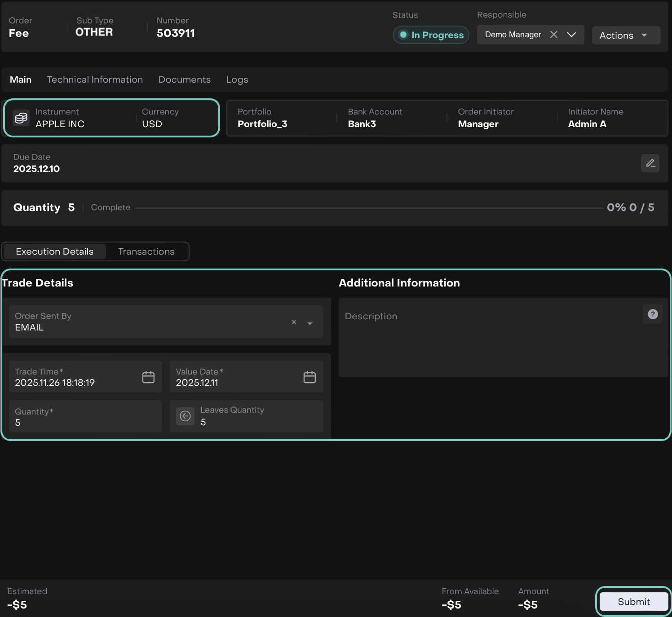The width and height of the screenshot is (672, 617).
Task: Expand the Order Sent By dropdown arrow
Action: tap(309, 323)
